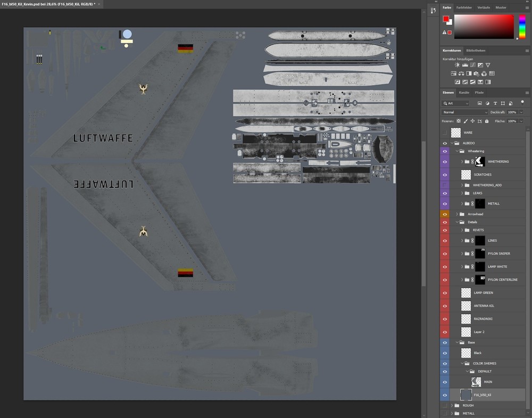532x418 pixels.
Task: Enable lock transparent pixels in Fixieren row
Action: click(x=459, y=121)
